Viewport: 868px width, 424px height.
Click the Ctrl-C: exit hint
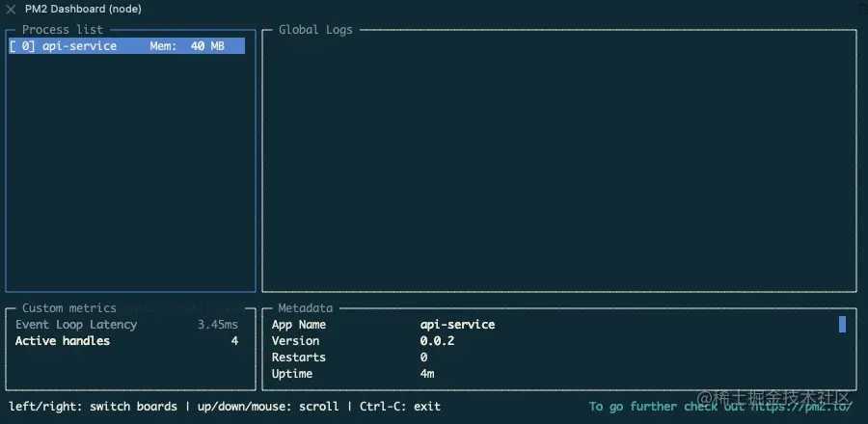point(400,407)
